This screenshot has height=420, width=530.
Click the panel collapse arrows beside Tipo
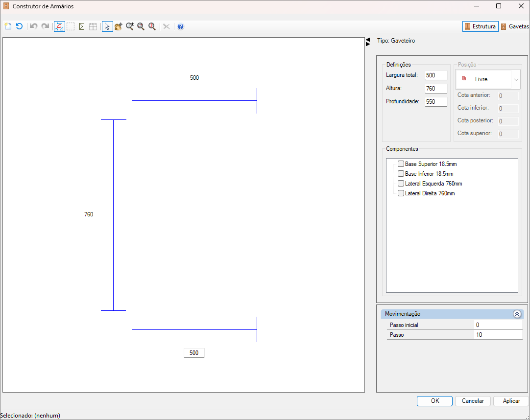coord(368,42)
